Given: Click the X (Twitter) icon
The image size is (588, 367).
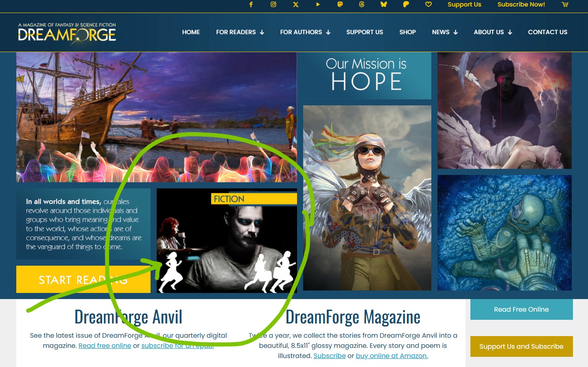Looking at the screenshot, I should (x=295, y=5).
